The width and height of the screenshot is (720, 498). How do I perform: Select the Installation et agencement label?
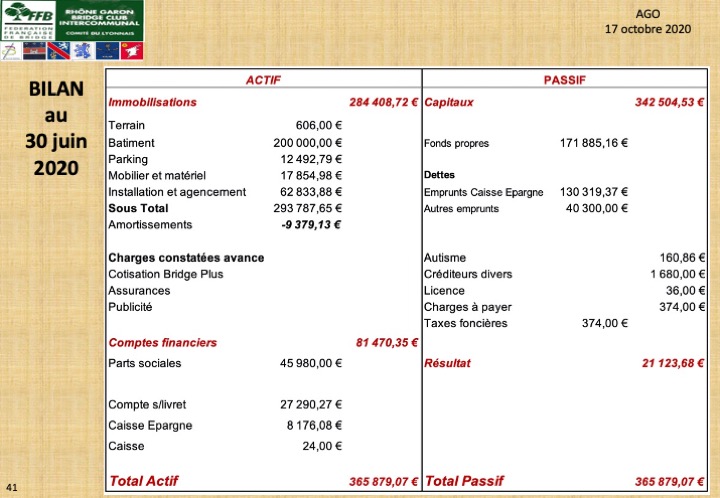coord(177,192)
